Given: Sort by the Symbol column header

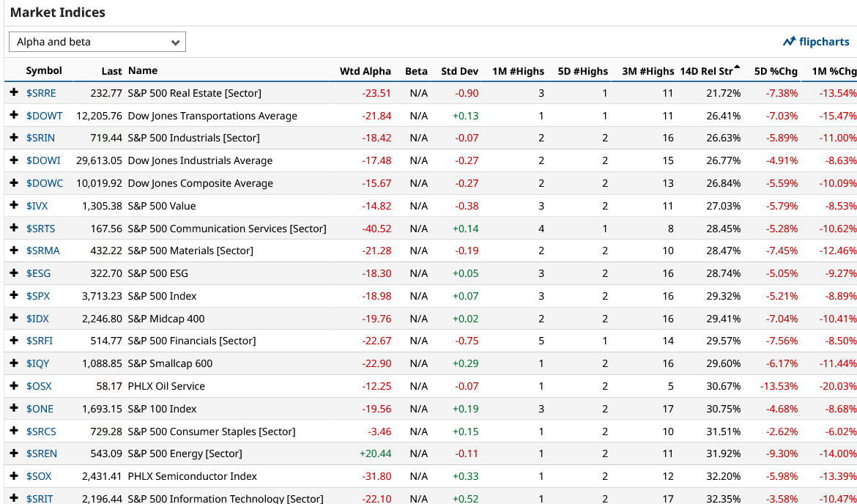Looking at the screenshot, I should pos(44,70).
